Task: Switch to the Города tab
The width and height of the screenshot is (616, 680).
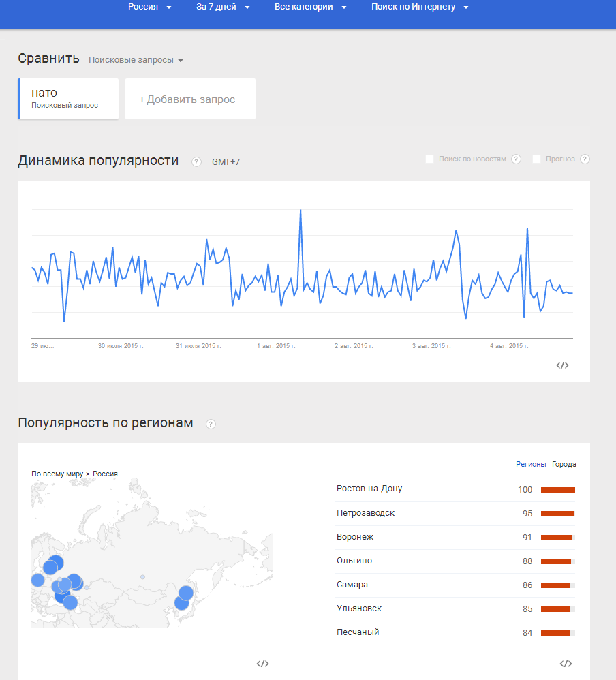Action: (x=564, y=464)
